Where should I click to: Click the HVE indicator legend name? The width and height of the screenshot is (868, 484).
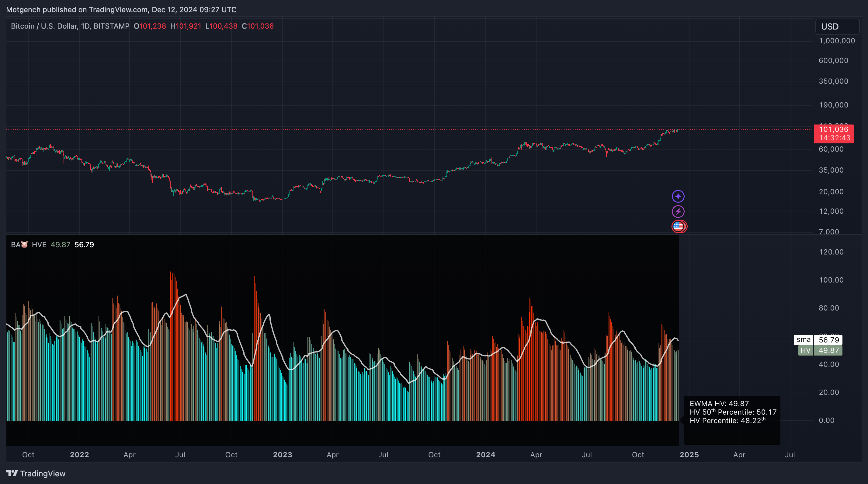point(39,244)
